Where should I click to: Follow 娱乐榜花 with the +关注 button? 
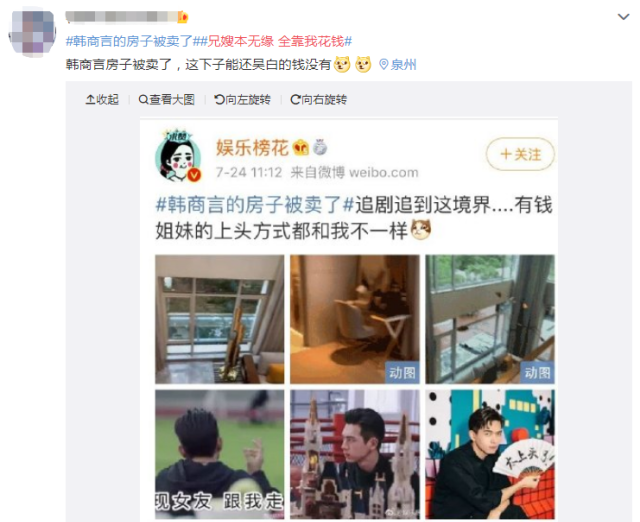(x=520, y=154)
